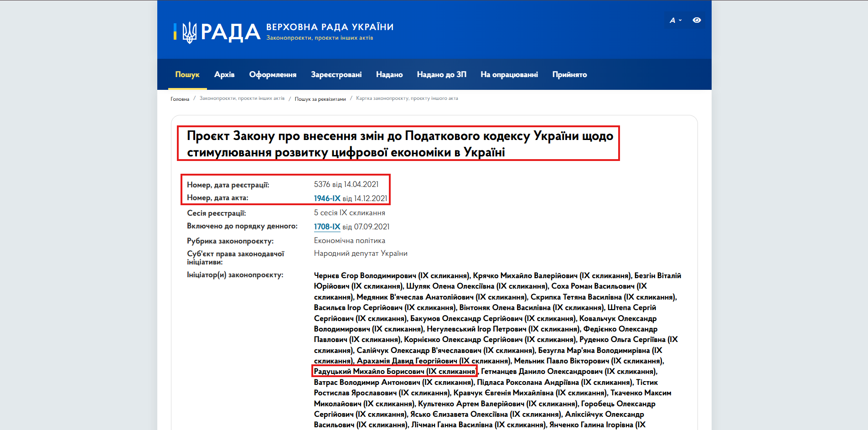
Task: Switch to the Архів tab
Action: [x=224, y=74]
